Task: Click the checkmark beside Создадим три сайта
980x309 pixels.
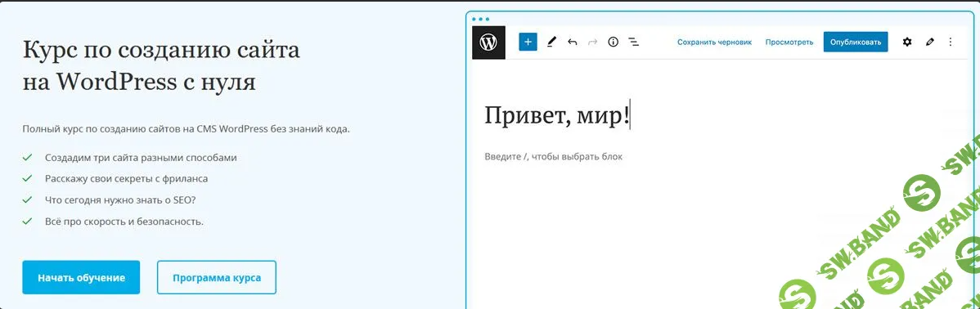Action: click(x=27, y=158)
